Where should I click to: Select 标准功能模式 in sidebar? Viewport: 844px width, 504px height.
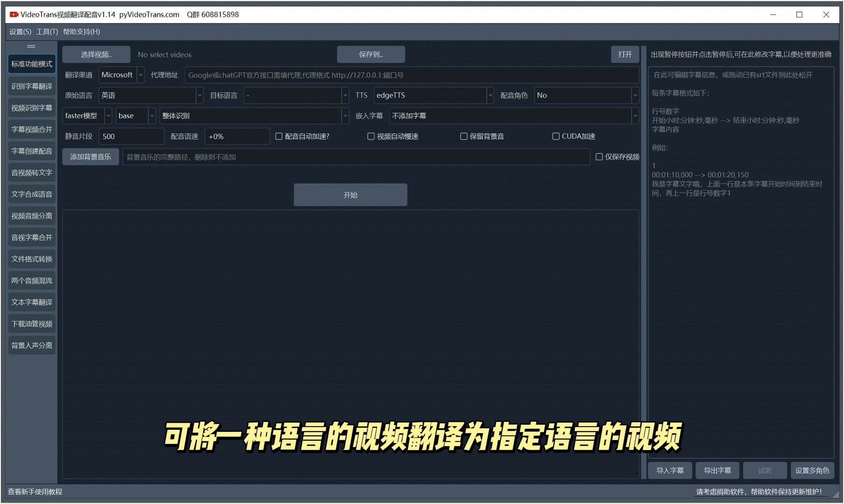point(32,64)
